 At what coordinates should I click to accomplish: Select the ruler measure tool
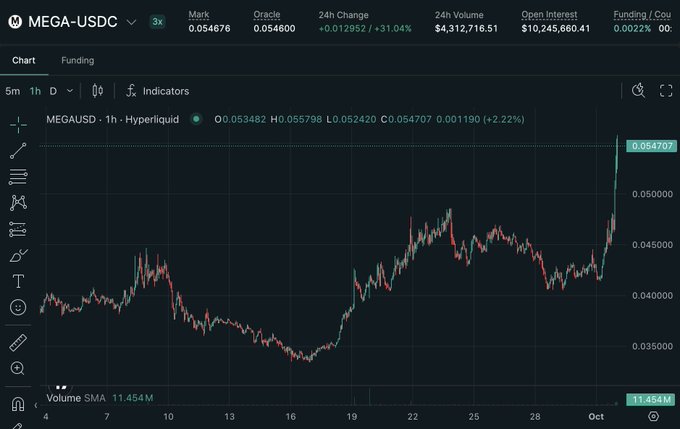tap(18, 343)
